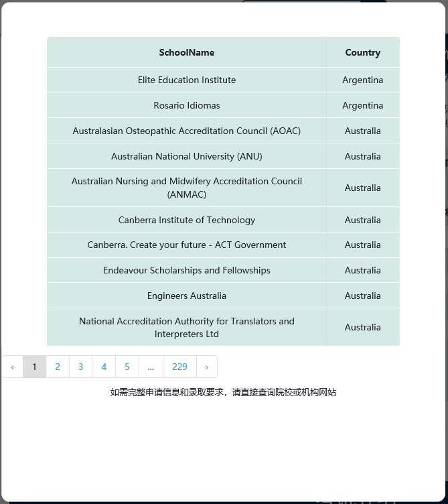This screenshot has width=448, height=504.
Task: Jump to last page 229
Action: 179,367
